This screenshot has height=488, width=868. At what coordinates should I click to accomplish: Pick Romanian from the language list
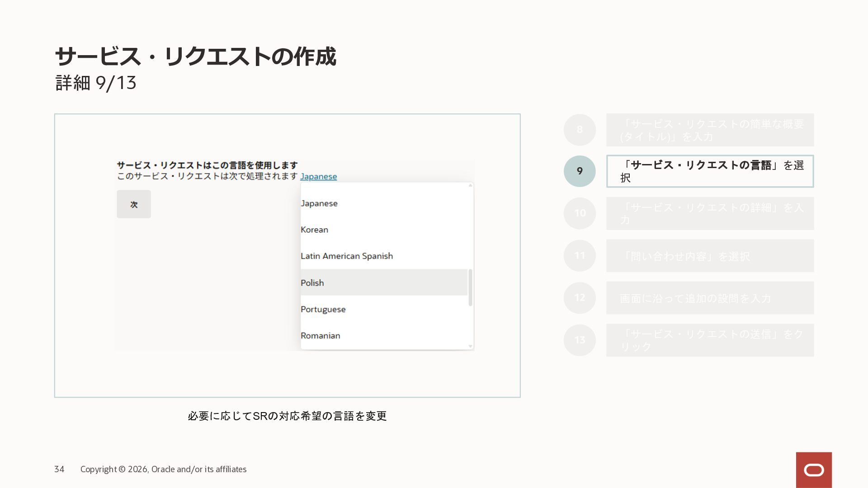coord(320,336)
